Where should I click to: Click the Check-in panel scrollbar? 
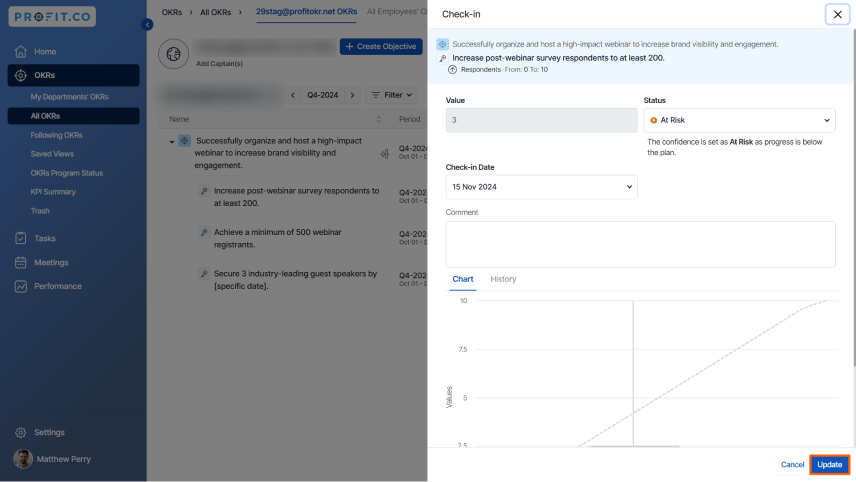[x=853, y=197]
